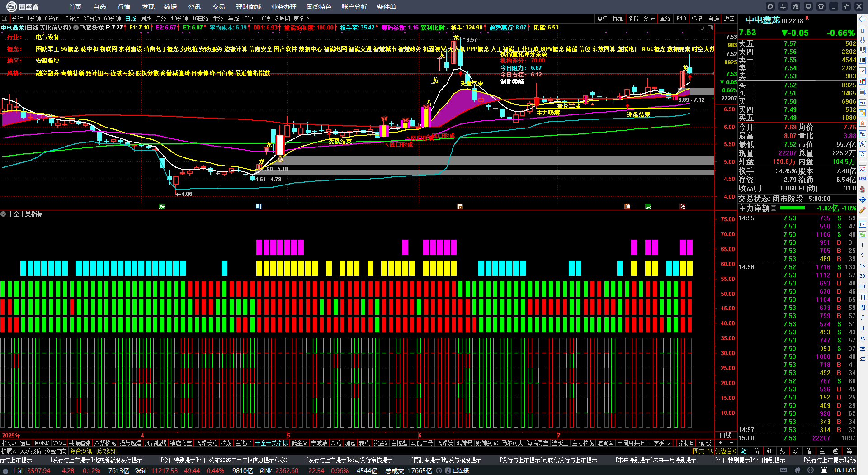Screen dimensions: 868x475
Task: Go to previous stock with up arrow
Action: pyautogui.click(x=863, y=29)
